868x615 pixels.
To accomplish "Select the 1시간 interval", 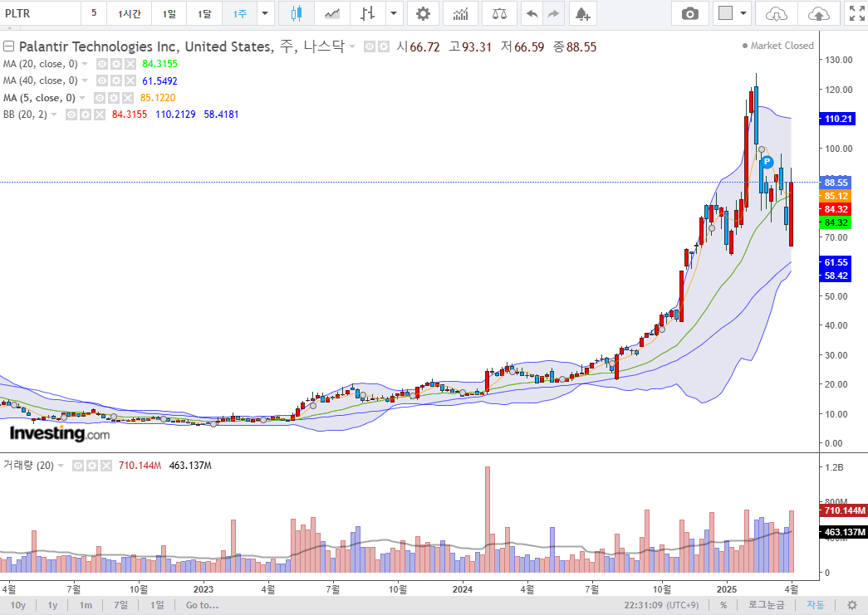I will pyautogui.click(x=129, y=13).
